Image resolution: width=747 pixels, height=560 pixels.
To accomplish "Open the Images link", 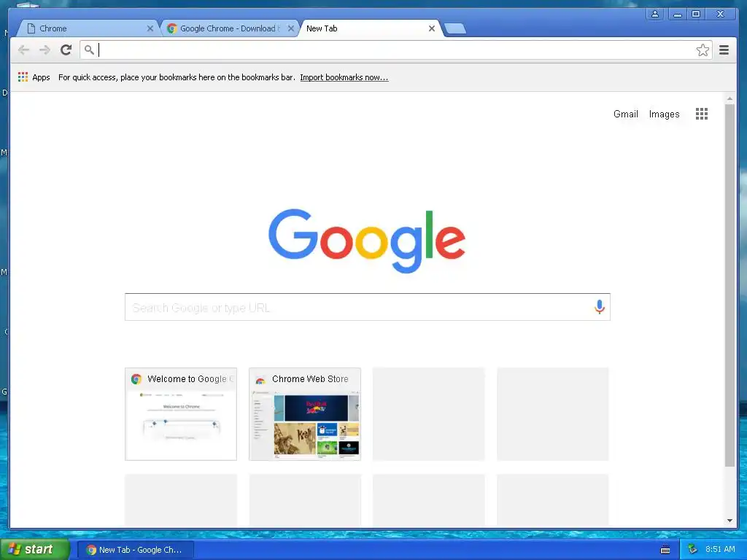I will (664, 114).
